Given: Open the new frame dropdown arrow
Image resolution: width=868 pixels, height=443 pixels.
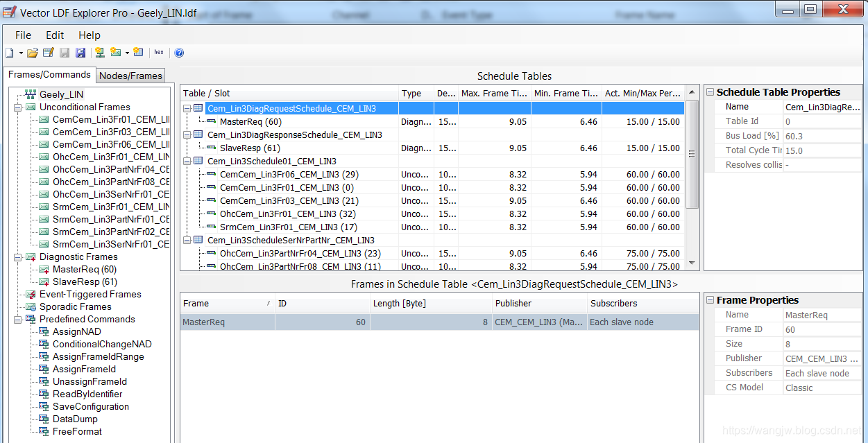Looking at the screenshot, I should [127, 53].
